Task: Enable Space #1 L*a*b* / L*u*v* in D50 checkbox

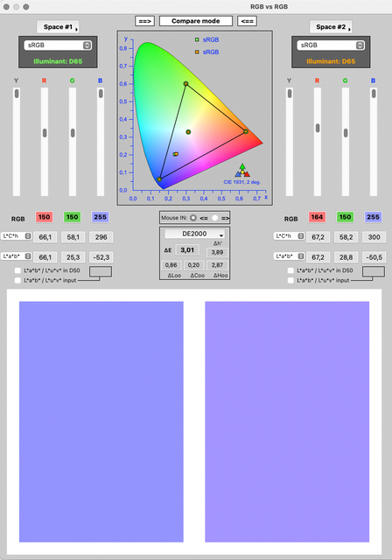Action: click(x=17, y=270)
